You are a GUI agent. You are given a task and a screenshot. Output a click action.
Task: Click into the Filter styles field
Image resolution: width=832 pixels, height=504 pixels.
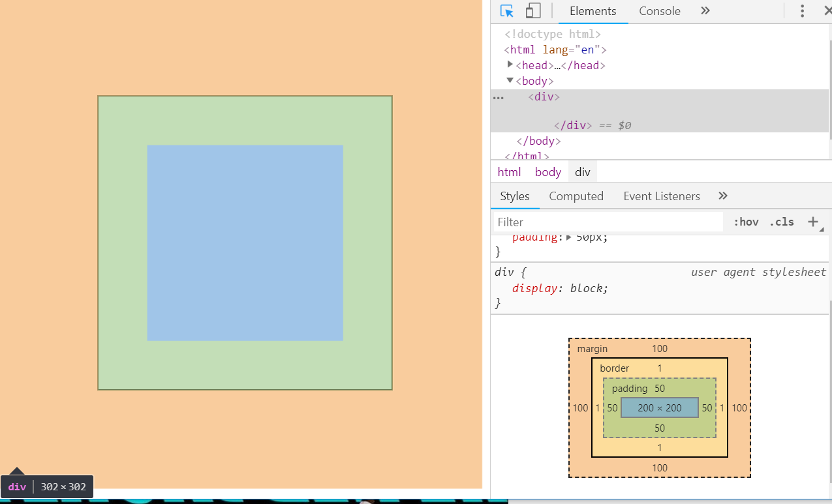(607, 222)
